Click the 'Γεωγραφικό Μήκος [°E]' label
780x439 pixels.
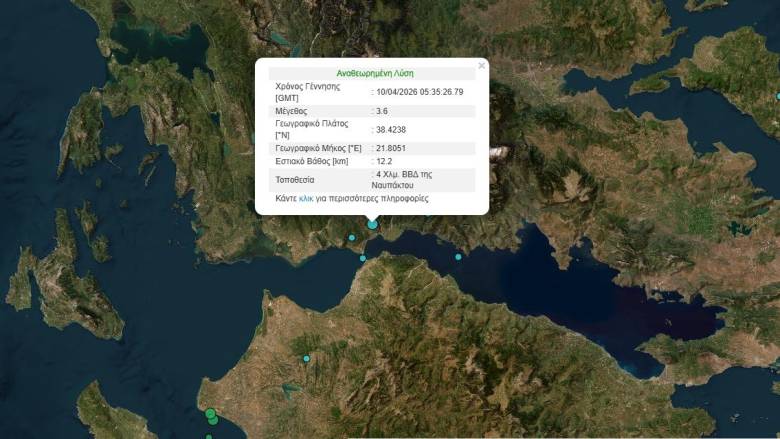pyautogui.click(x=318, y=148)
